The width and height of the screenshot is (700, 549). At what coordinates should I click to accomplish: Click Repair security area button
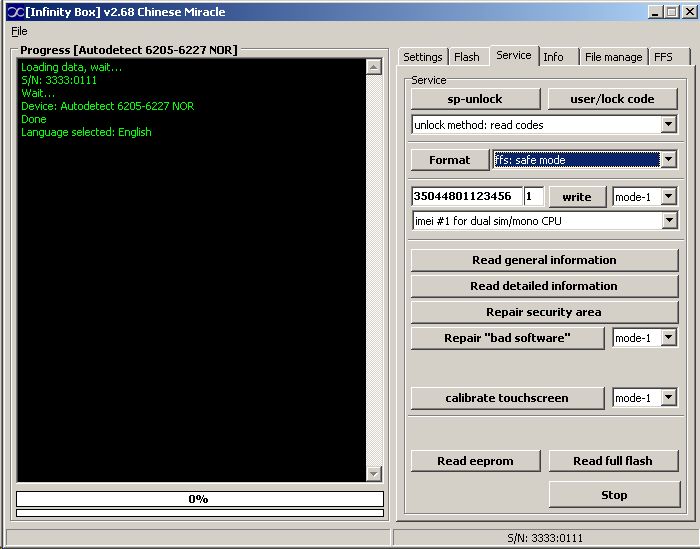(x=544, y=312)
